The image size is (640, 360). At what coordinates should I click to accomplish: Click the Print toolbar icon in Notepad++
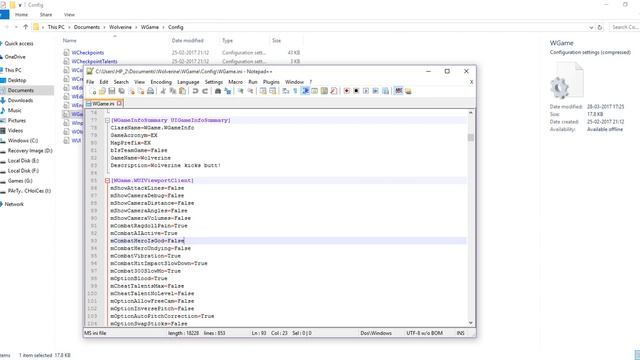point(151,91)
